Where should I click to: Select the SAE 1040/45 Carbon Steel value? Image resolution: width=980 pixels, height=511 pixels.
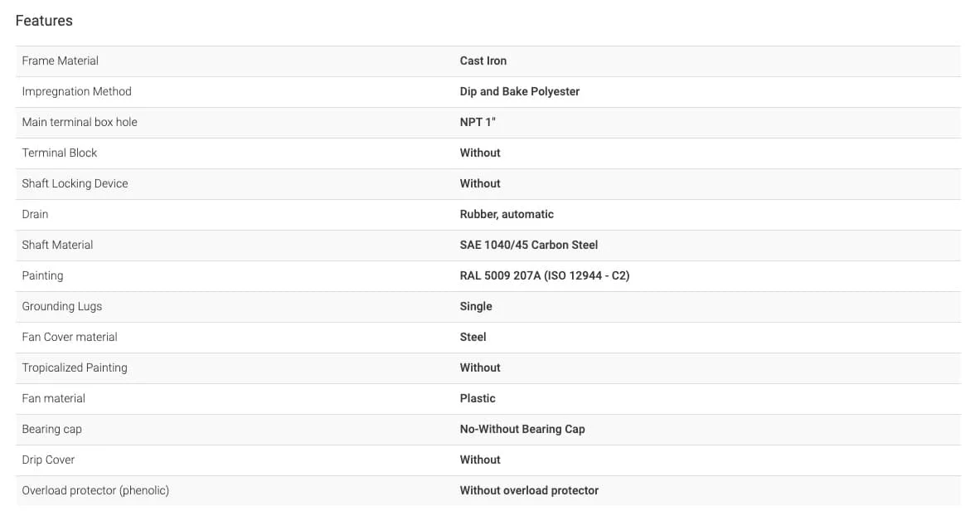coord(529,245)
